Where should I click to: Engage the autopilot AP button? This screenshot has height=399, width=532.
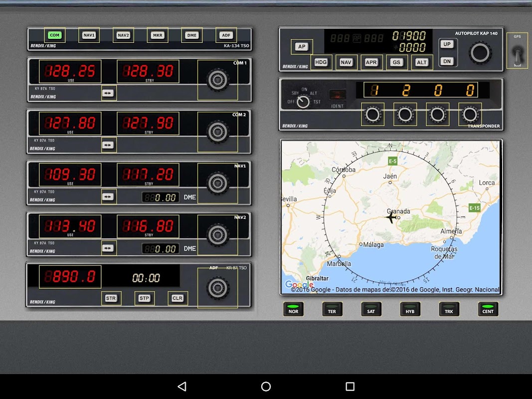click(302, 47)
